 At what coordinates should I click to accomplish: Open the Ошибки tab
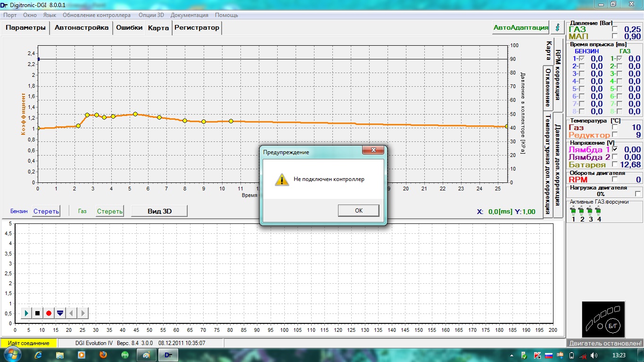(129, 27)
